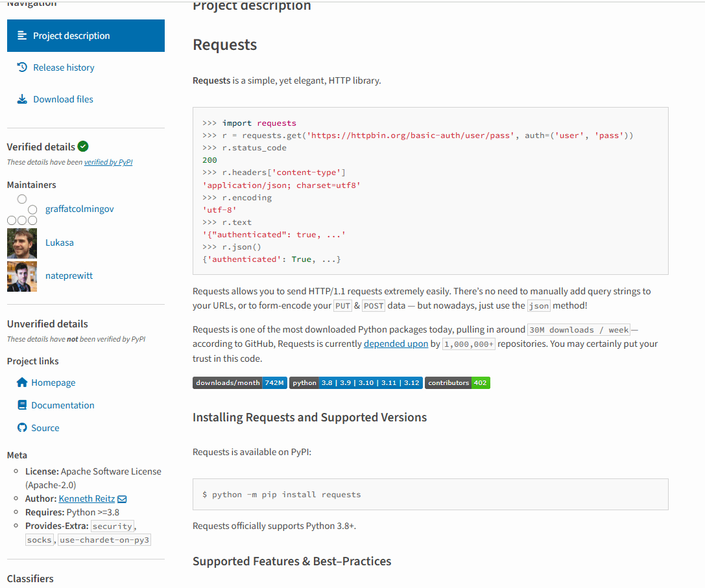Click nateprewitt's avatar photo
Image resolution: width=705 pixels, height=588 pixels.
coord(22,276)
